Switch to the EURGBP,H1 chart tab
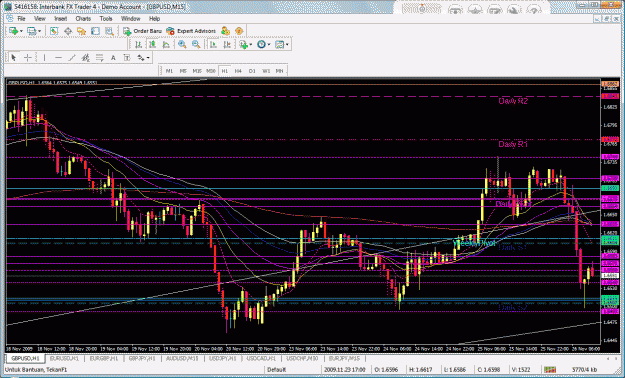This screenshot has width=625, height=378. [104, 358]
